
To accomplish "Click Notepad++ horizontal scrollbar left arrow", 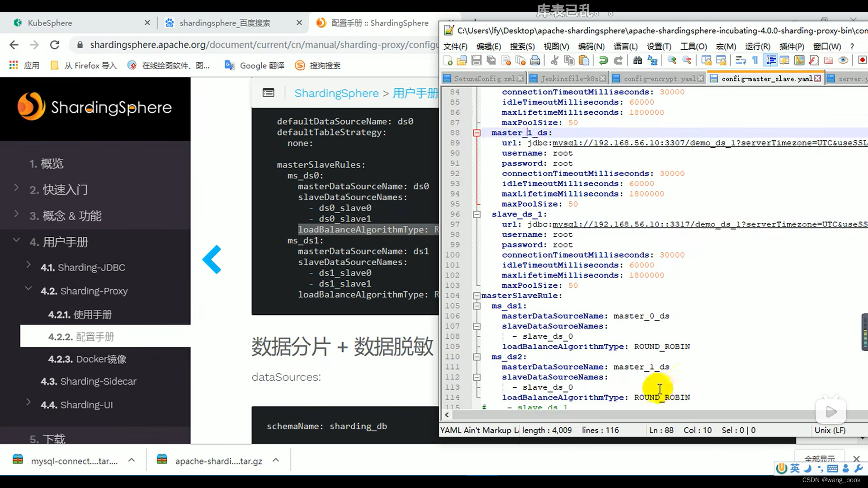I will 447,415.
